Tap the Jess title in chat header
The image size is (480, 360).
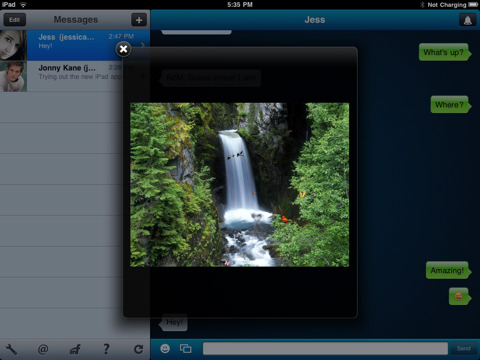click(x=315, y=20)
